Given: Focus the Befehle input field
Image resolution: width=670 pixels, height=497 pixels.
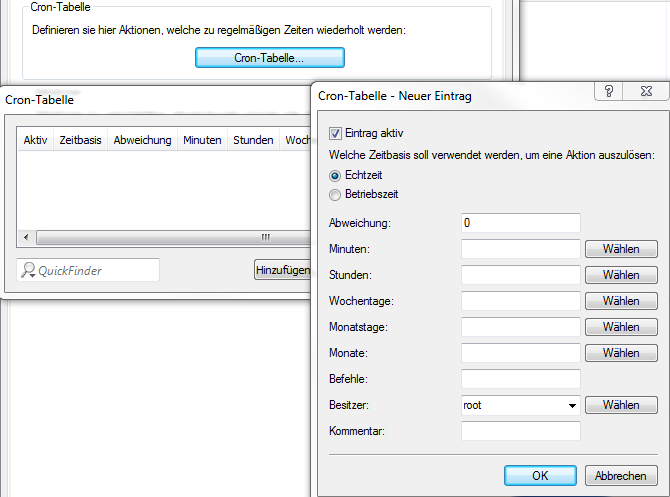Looking at the screenshot, I should click(x=521, y=379).
